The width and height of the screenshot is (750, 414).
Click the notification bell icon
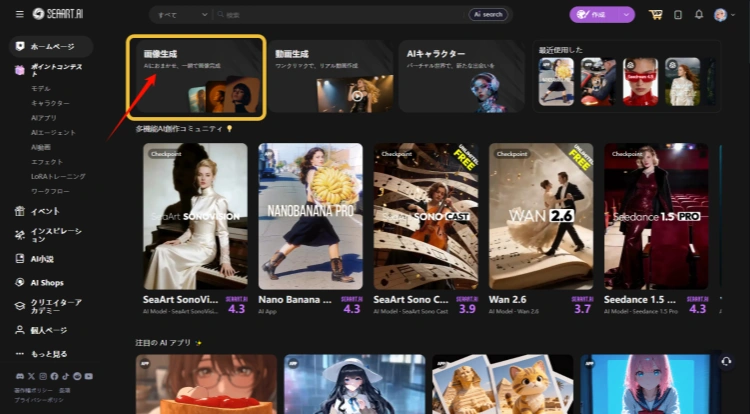699,15
